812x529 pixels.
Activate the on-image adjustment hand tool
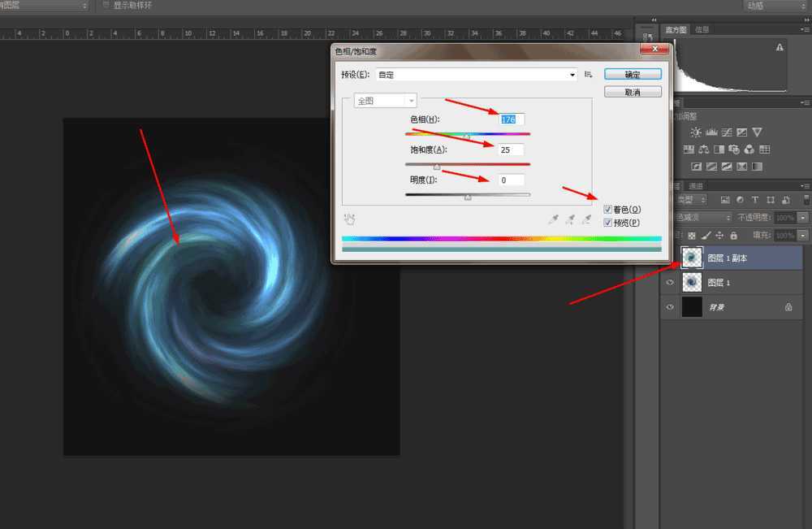[350, 219]
